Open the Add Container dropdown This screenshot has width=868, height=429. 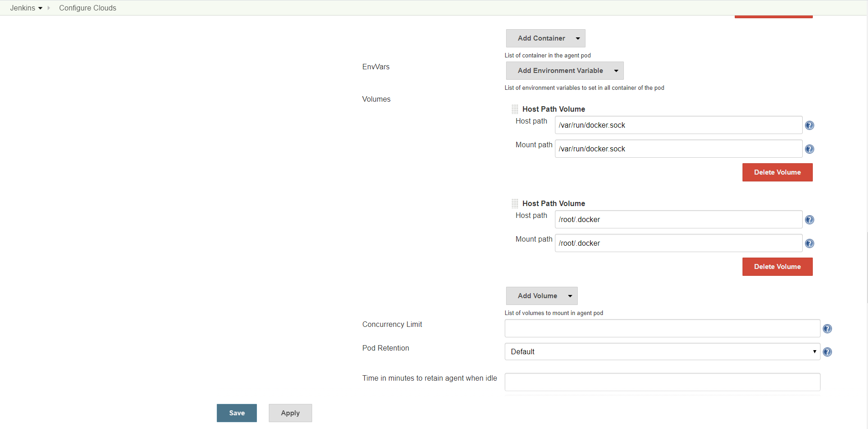tap(546, 38)
